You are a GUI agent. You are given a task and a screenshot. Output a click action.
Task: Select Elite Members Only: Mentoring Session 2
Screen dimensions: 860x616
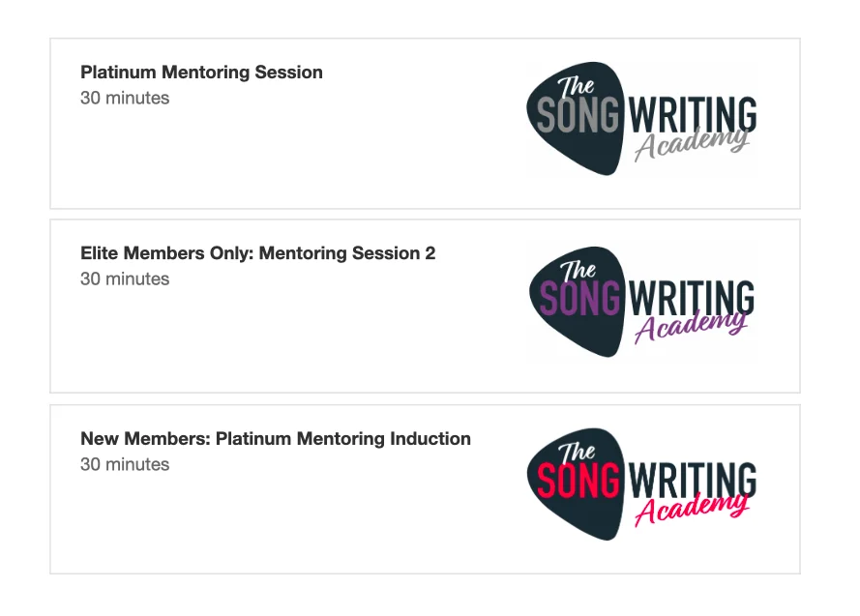[x=257, y=253]
